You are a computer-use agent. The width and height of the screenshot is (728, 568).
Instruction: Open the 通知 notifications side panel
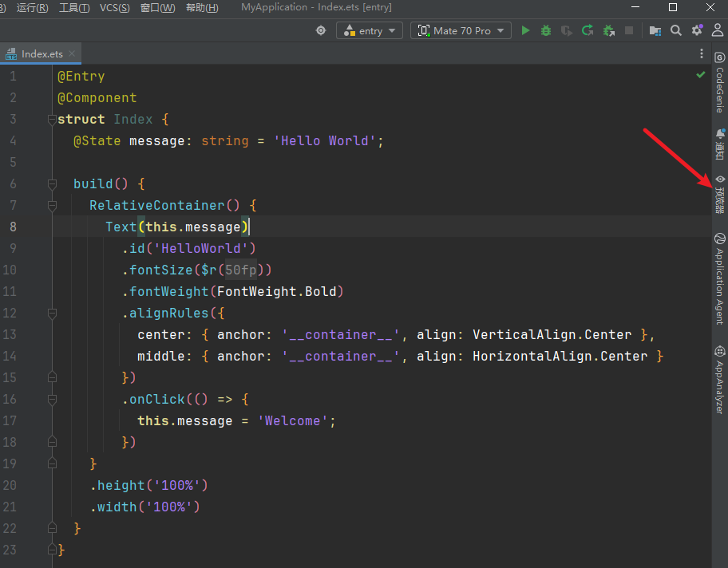pos(720,144)
